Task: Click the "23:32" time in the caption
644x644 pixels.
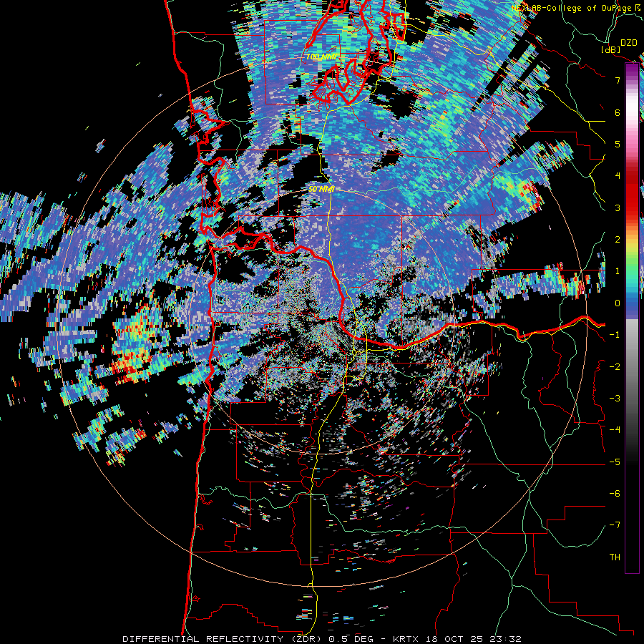Action: pyautogui.click(x=507, y=639)
